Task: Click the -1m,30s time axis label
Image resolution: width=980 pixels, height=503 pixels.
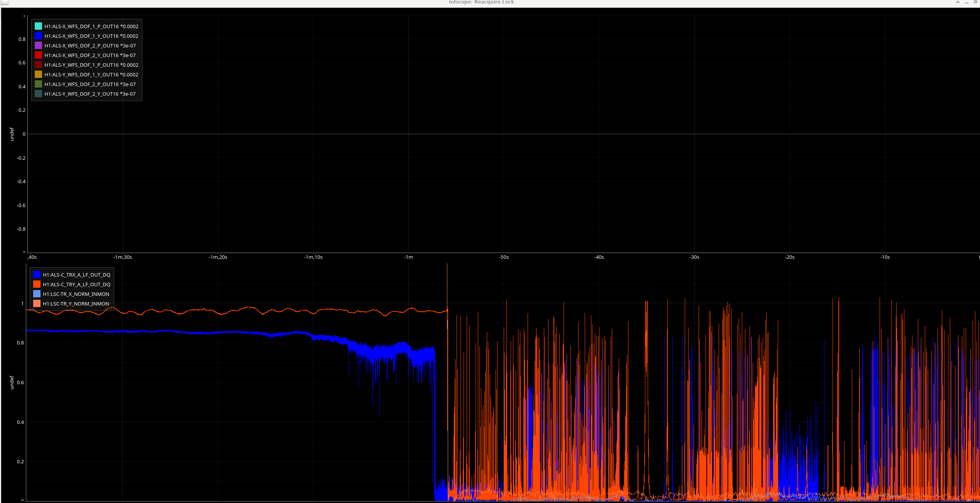Action: coord(123,257)
